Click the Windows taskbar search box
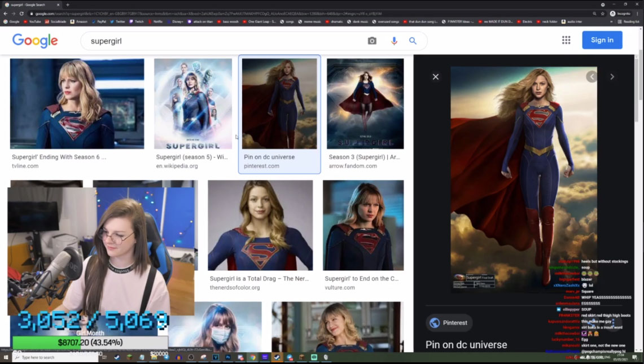Image resolution: width=644 pixels, height=364 pixels. click(55, 357)
